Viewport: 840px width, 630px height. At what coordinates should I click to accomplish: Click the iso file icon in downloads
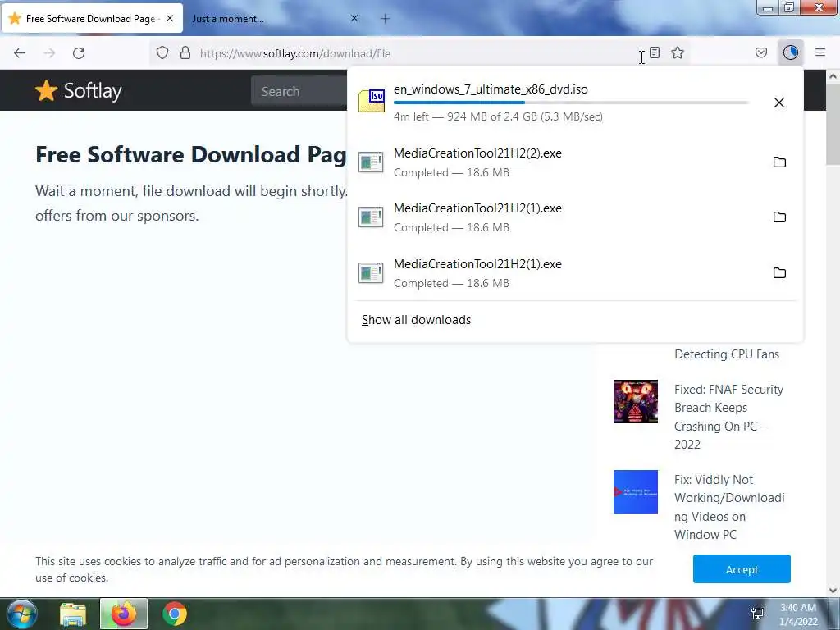click(372, 100)
